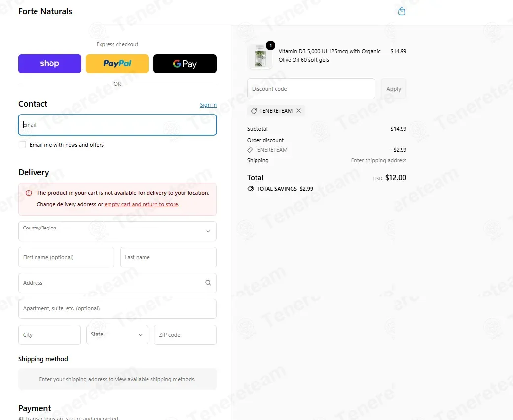Image resolution: width=513 pixels, height=420 pixels.
Task: Open the shopping bag cart icon
Action: (x=402, y=11)
